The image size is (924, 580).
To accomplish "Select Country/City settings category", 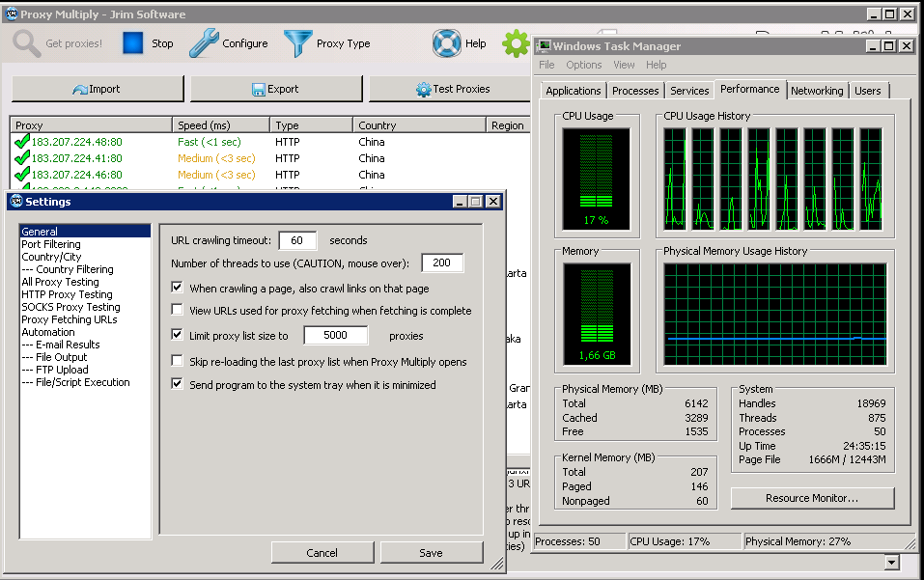I will pyautogui.click(x=85, y=257).
